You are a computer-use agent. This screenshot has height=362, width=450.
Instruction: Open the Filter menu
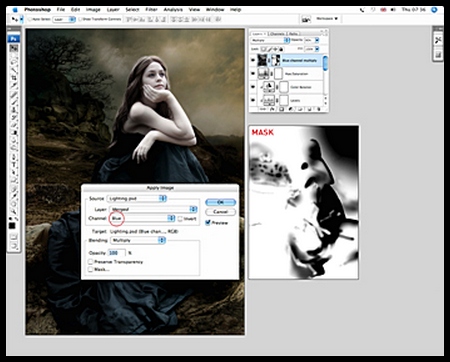pos(151,10)
